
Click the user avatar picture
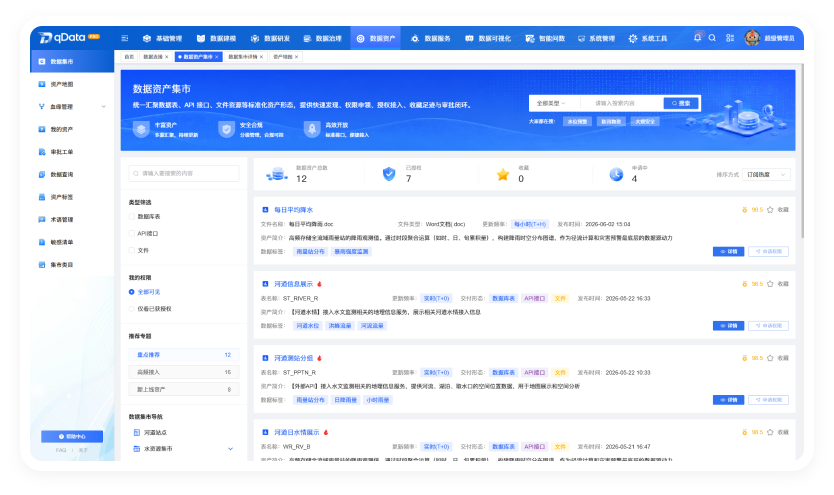tap(752, 38)
